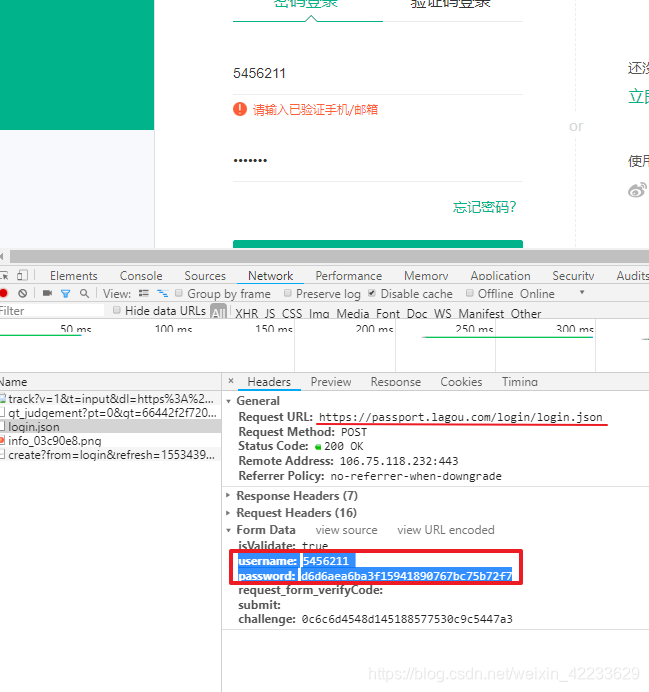Click view source link in Form Data
The image size is (649, 692).
pos(346,530)
